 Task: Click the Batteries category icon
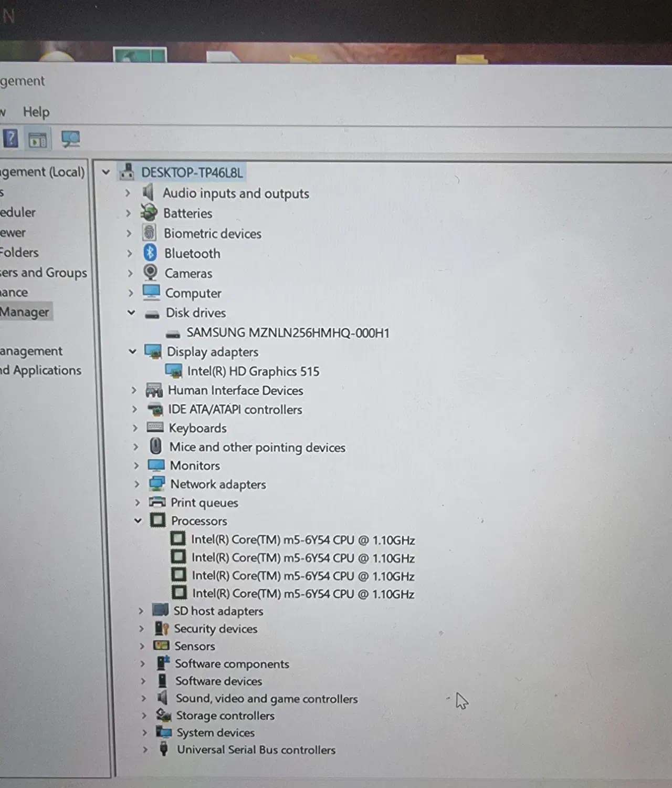point(149,213)
